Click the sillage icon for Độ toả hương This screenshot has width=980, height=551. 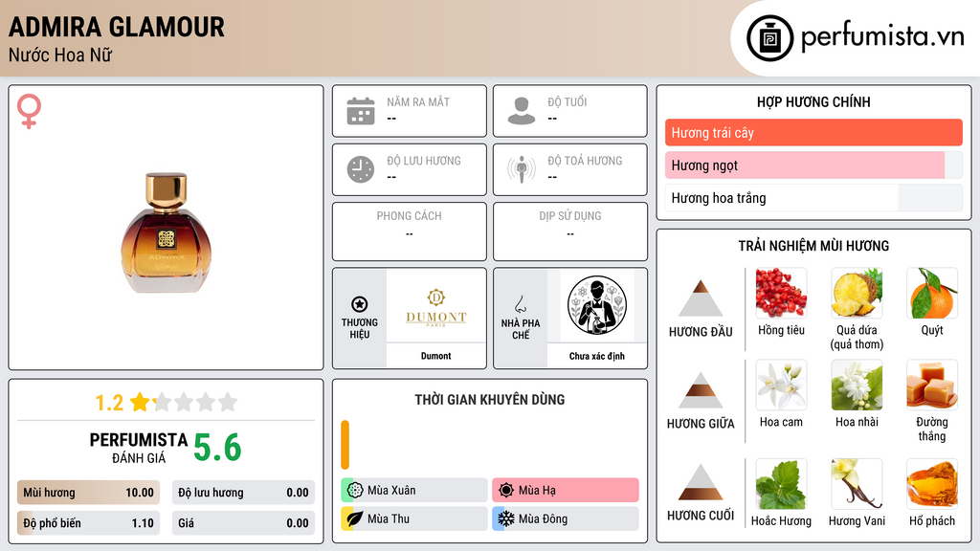522,169
